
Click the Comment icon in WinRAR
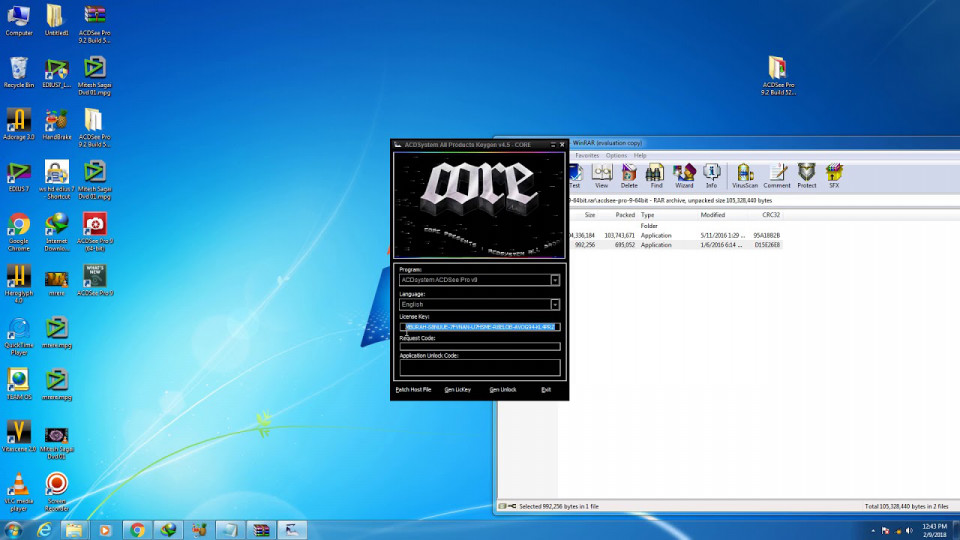coord(777,176)
